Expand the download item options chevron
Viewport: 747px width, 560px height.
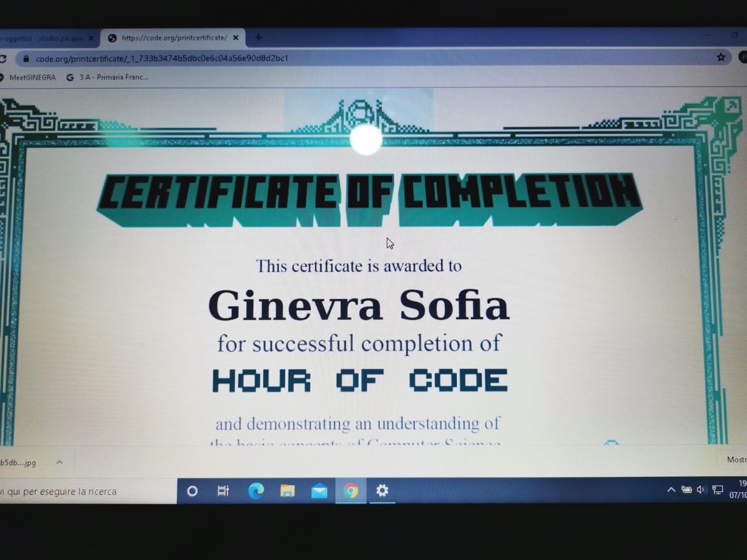point(59,462)
